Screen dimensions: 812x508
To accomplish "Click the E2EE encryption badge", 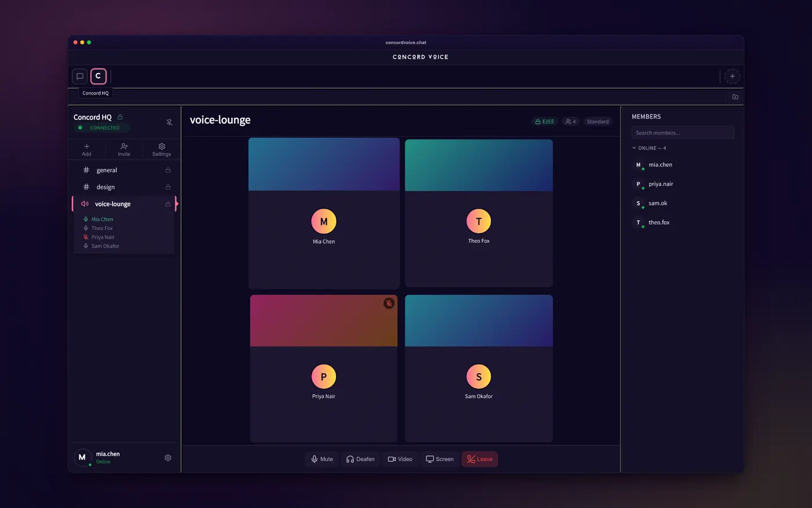I will pyautogui.click(x=545, y=121).
